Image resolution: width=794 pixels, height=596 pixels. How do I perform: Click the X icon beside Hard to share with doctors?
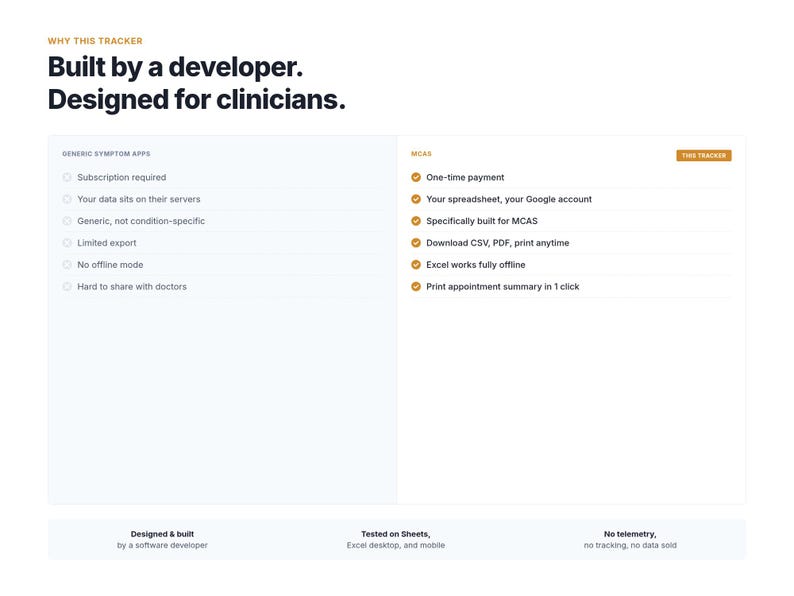(x=67, y=287)
